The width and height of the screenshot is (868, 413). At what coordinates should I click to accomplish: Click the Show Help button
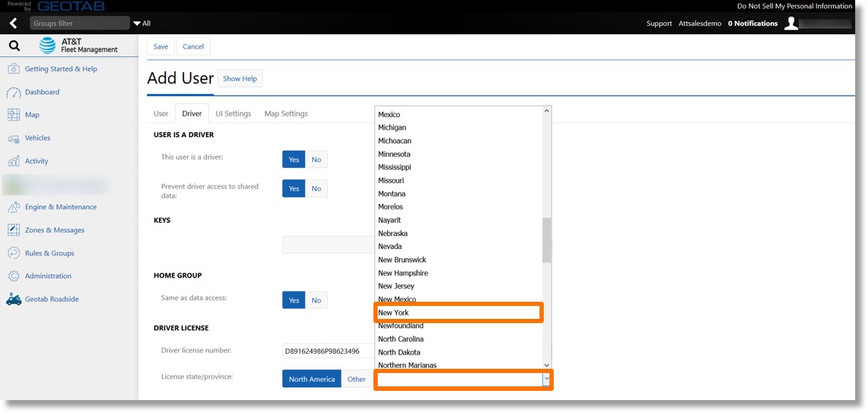click(240, 78)
